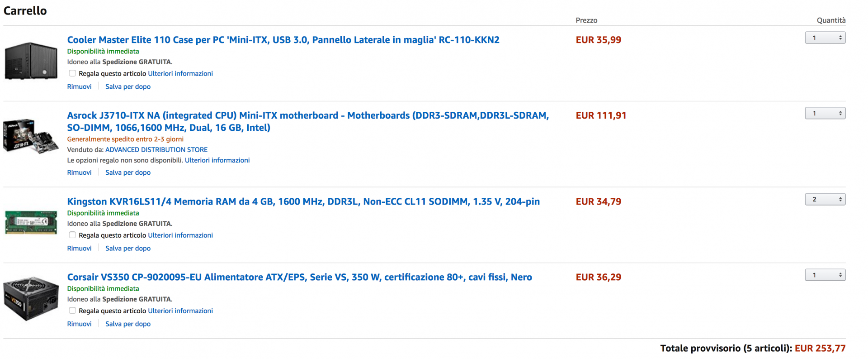Tick gift checkbox for Cooler Master case
868x359 pixels.
tap(72, 73)
